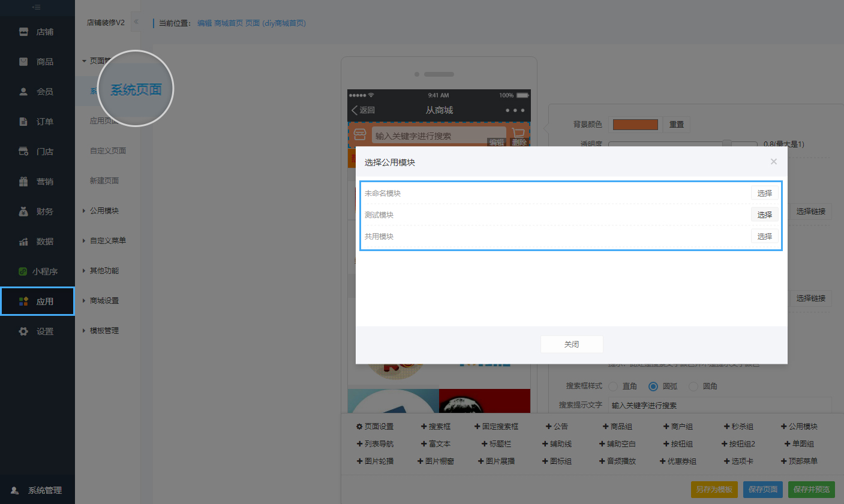Expand the 模板管理 tree group
The width and height of the screenshot is (844, 504).
click(x=104, y=331)
